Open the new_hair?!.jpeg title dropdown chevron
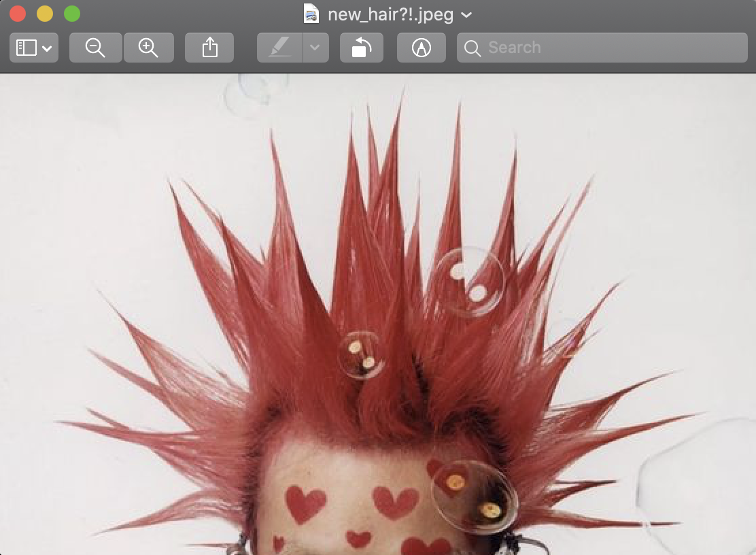756x555 pixels. click(x=466, y=15)
